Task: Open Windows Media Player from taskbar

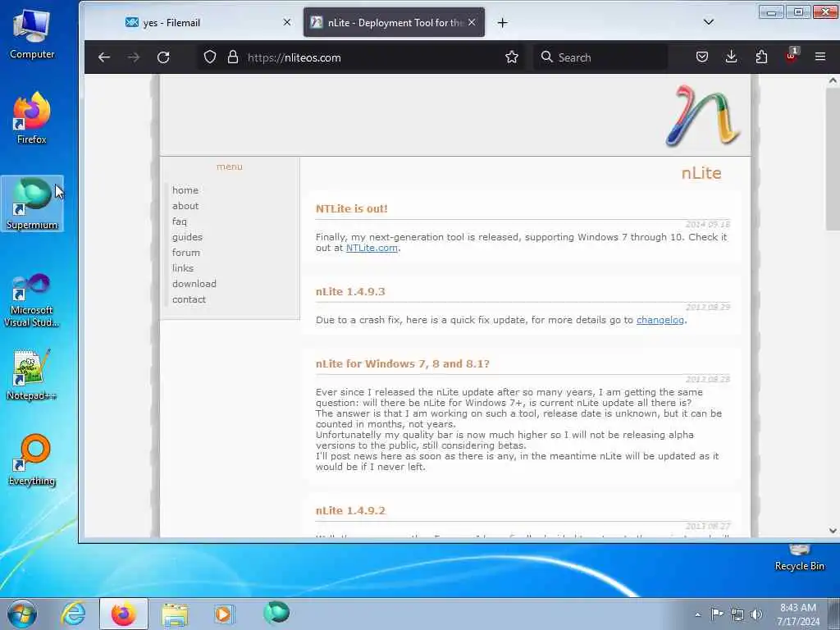Action: pyautogui.click(x=223, y=614)
